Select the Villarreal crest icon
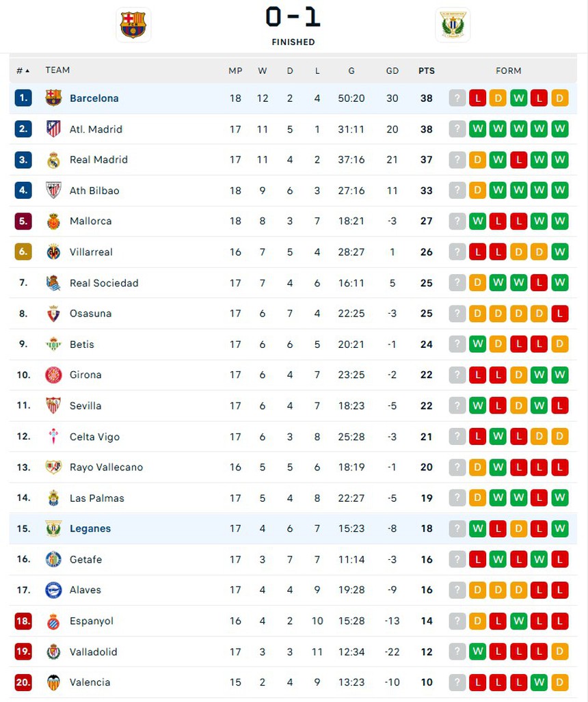The height and width of the screenshot is (702, 588). pos(53,252)
